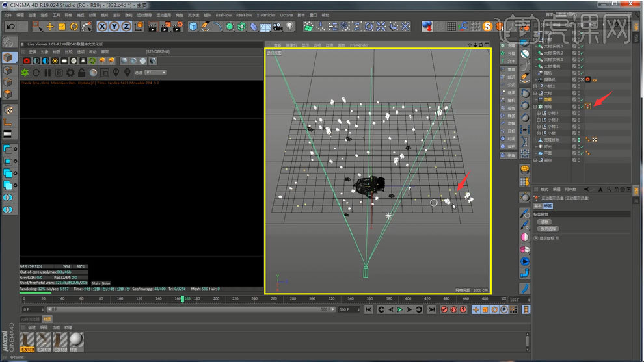This screenshot has height=362, width=644.
Task: Toggle the Z axis lock
Action: pyautogui.click(x=126, y=27)
